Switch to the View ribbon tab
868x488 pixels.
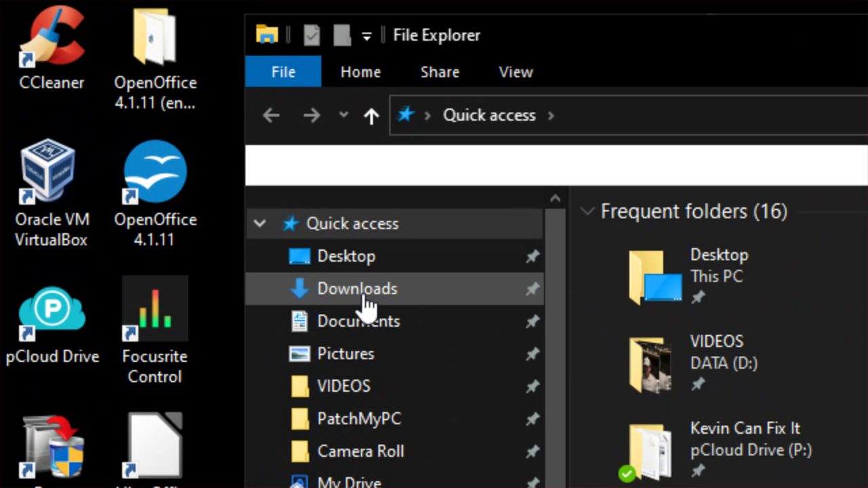pyautogui.click(x=515, y=72)
